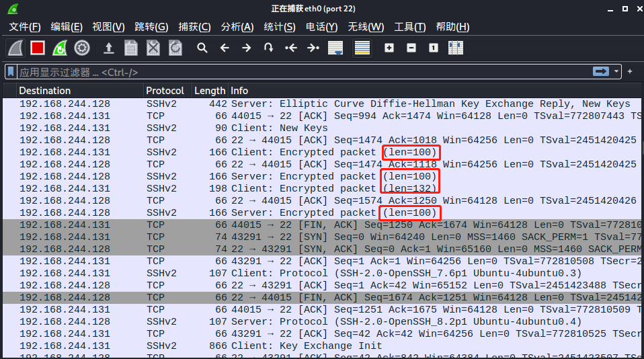644x359 pixels.
Task: Sort by the Info column header
Action: tap(436, 90)
